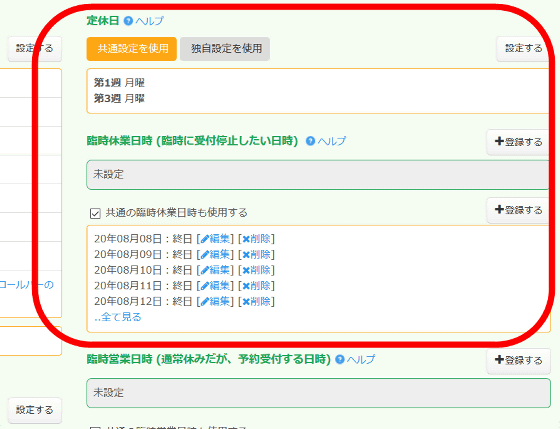This screenshot has height=429, width=560.
Task: Click help icon beside 臨時休業日時 heading
Action: [x=310, y=141]
